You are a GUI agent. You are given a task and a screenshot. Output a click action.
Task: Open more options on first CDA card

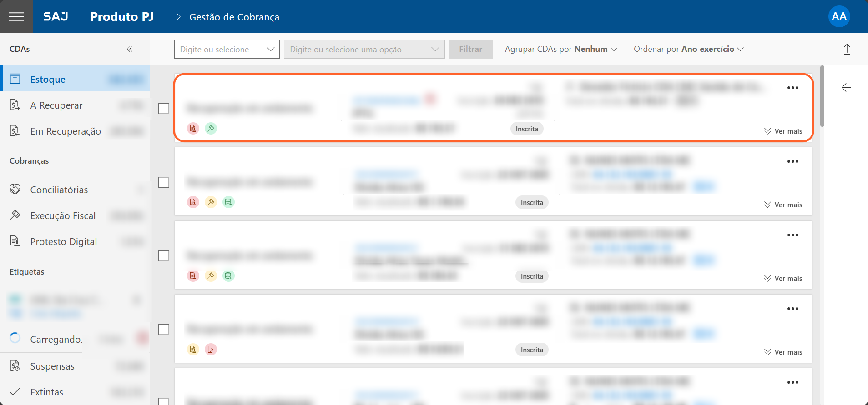click(x=792, y=88)
